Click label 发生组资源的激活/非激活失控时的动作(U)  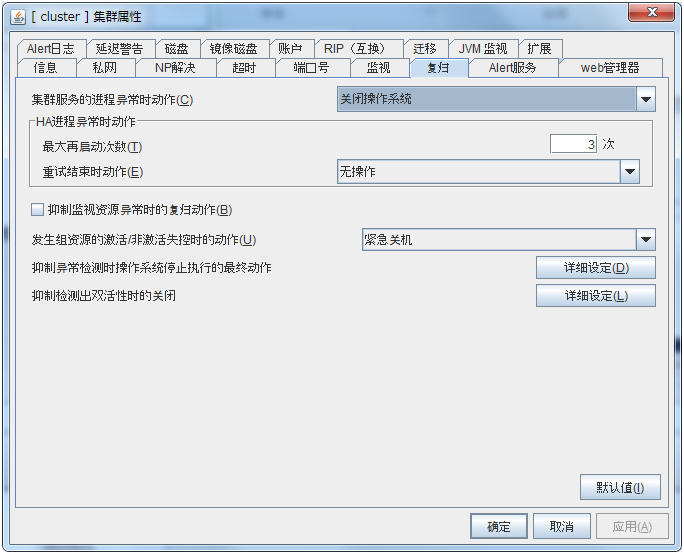pyautogui.click(x=144, y=239)
